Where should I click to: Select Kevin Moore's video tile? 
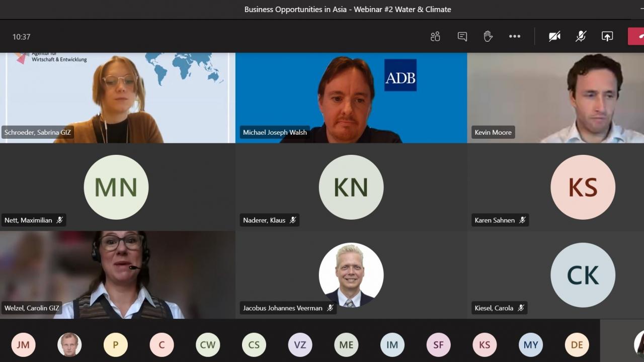(556, 98)
